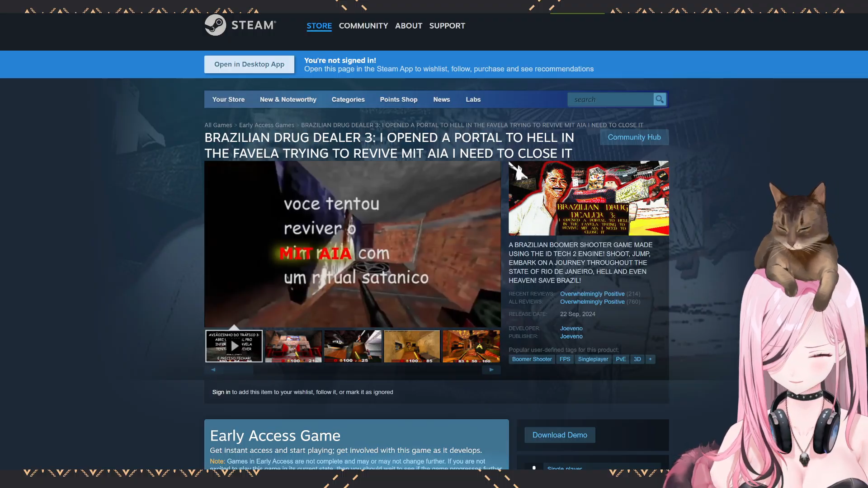The width and height of the screenshot is (868, 488).
Task: Go to the COMMUNITY tab
Action: point(363,26)
